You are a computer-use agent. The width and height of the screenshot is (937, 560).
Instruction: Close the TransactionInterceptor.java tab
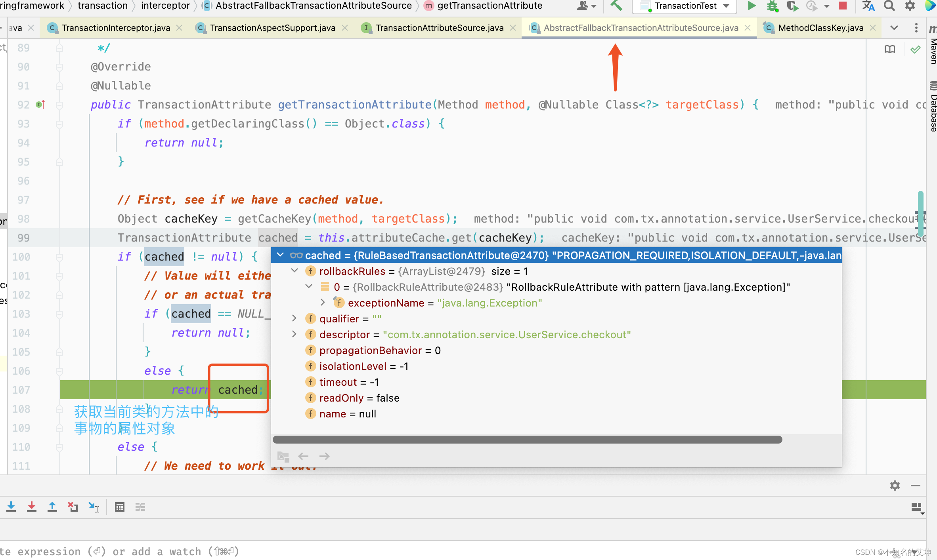pyautogui.click(x=179, y=28)
